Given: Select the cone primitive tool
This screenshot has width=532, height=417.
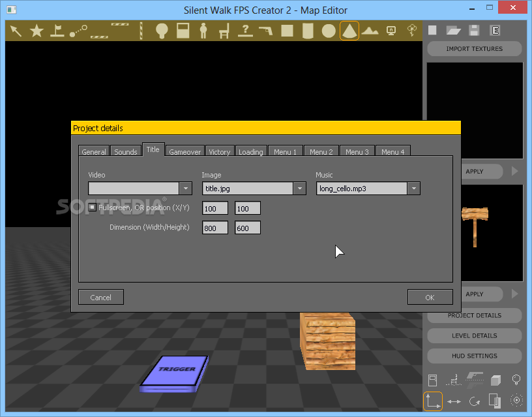Looking at the screenshot, I should 349,31.
